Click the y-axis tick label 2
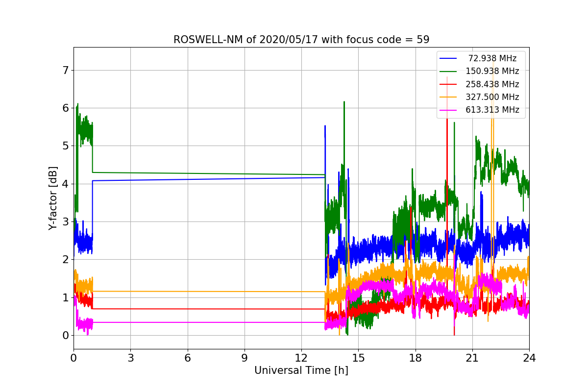 click(x=65, y=260)
